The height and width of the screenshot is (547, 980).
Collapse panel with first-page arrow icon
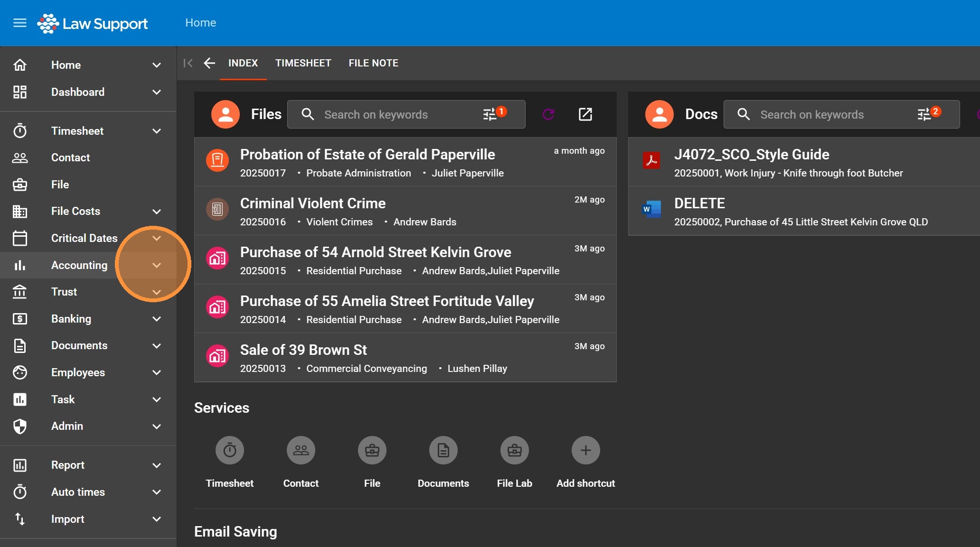click(188, 63)
